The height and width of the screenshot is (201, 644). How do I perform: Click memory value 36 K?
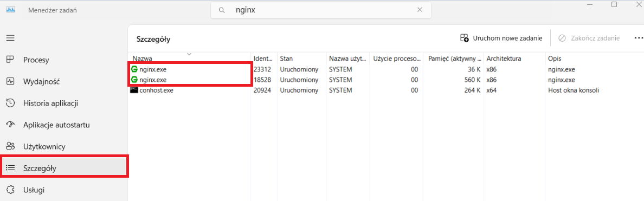click(474, 69)
